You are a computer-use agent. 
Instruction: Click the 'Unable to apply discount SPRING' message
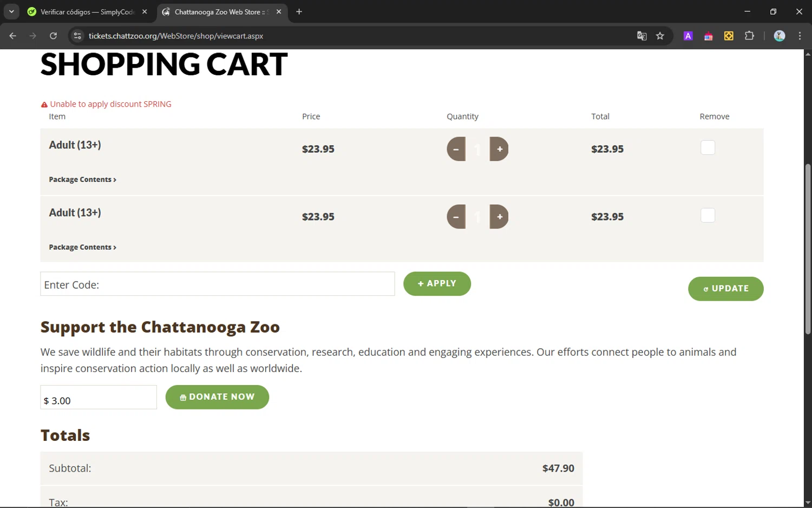click(x=110, y=104)
